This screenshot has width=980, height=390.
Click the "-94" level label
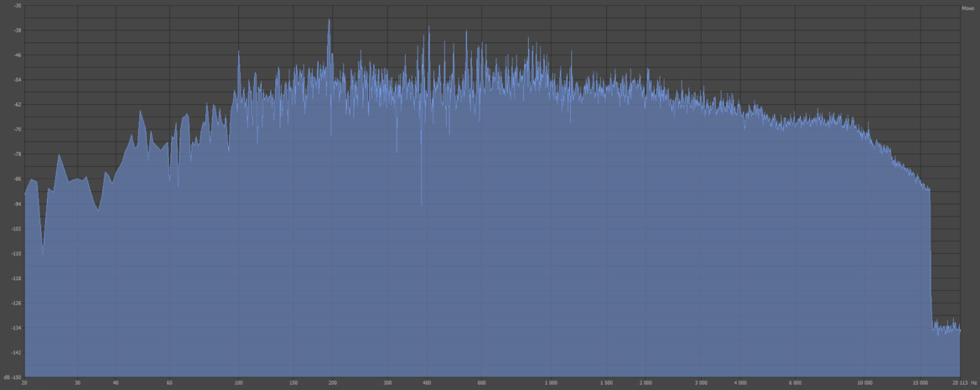[x=17, y=204]
